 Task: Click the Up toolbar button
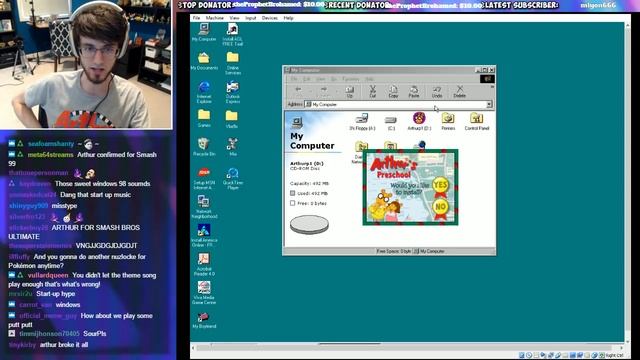pos(349,91)
